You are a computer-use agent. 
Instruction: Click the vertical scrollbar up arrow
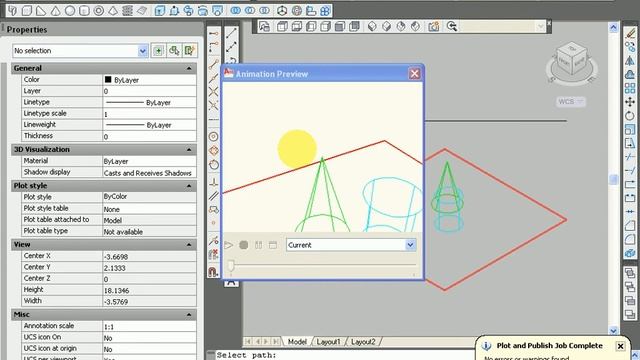[613, 27]
